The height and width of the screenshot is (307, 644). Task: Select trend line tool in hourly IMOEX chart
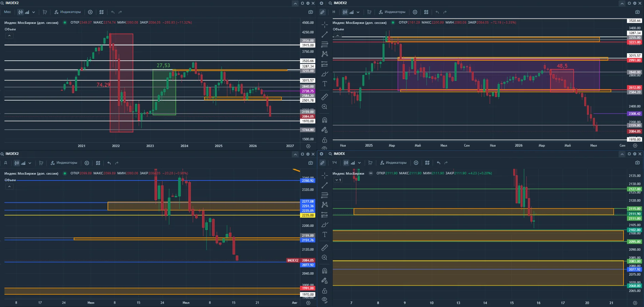coord(325,185)
